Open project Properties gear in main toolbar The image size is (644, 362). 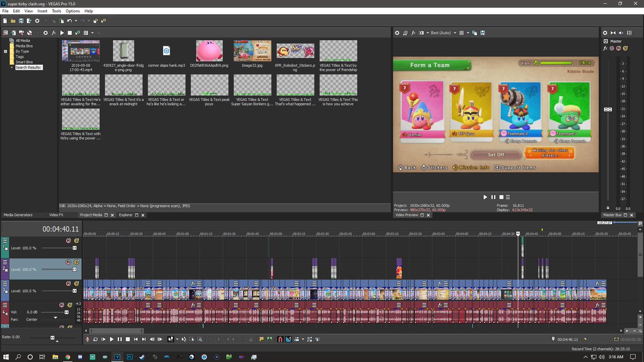click(x=37, y=21)
